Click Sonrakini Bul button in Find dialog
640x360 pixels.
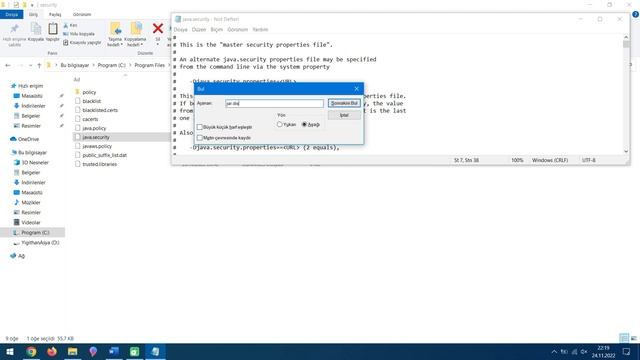(x=344, y=103)
